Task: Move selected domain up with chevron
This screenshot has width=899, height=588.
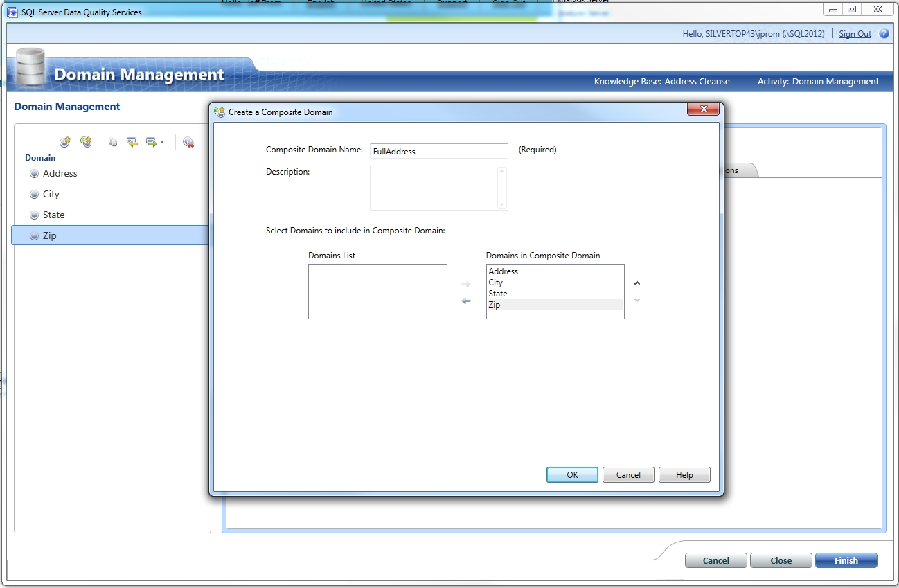Action: pyautogui.click(x=637, y=283)
